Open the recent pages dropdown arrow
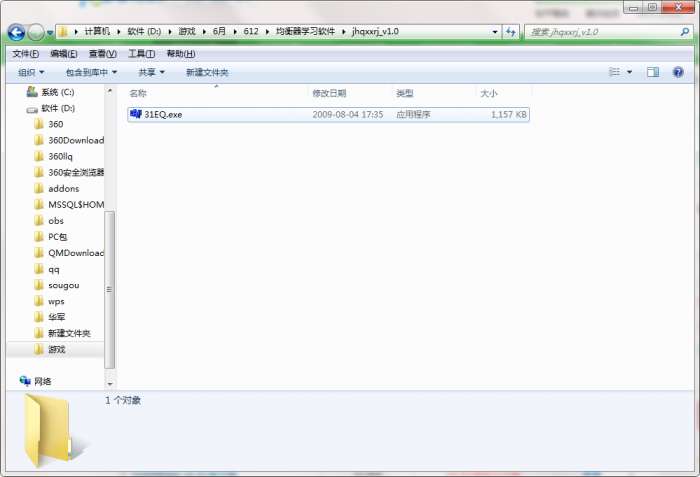 coord(50,33)
